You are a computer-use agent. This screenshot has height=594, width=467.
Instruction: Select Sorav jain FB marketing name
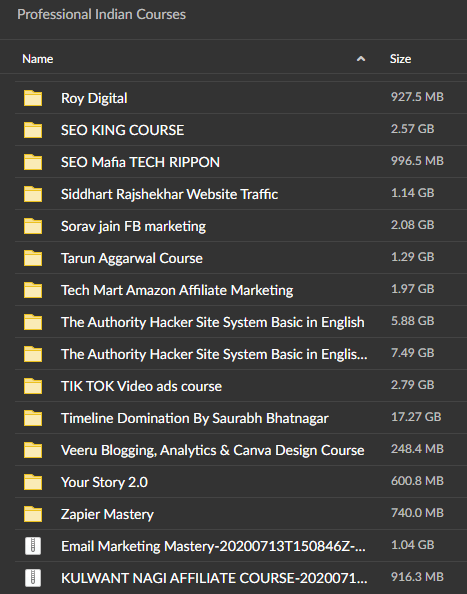[133, 226]
